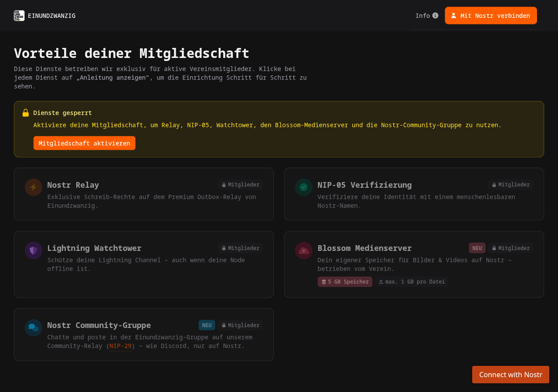Screen dimensions: 558x392
Task: Select the Lightning Watchtower heading
Action: point(95,248)
